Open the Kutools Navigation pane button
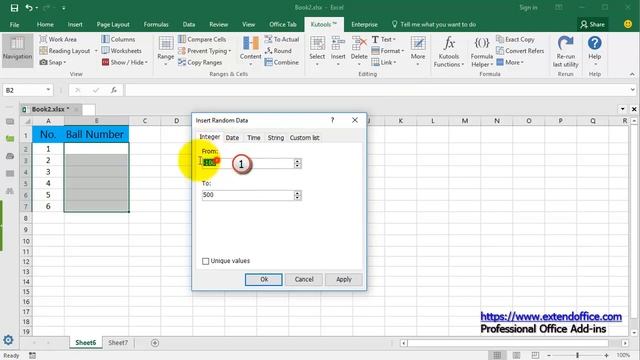The height and width of the screenshot is (360, 640). (17, 50)
